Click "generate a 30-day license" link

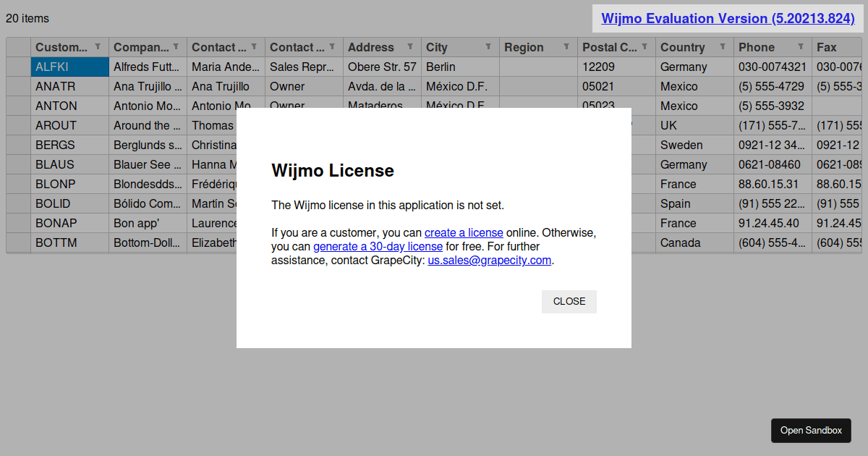(x=378, y=246)
